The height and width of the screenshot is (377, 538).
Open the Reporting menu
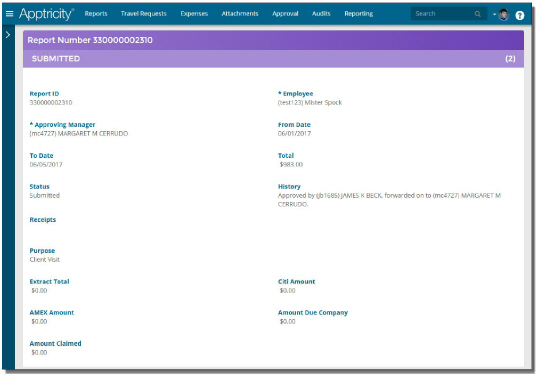click(359, 14)
